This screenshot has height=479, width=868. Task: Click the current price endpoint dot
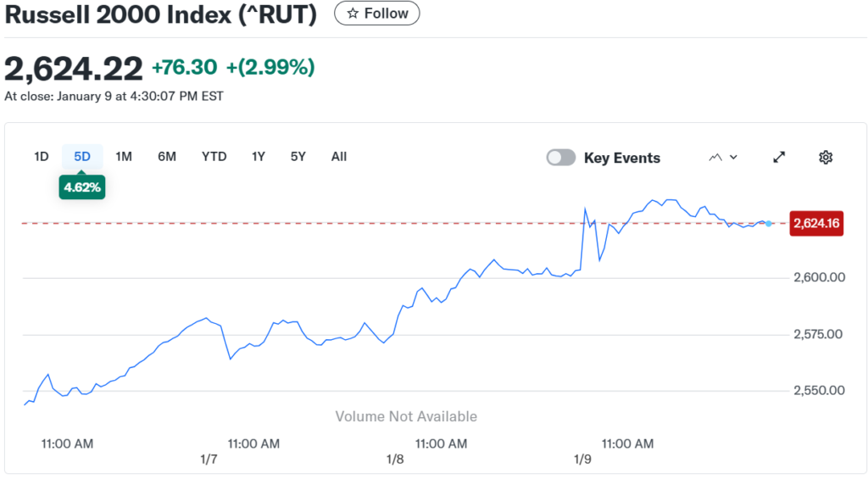(769, 223)
